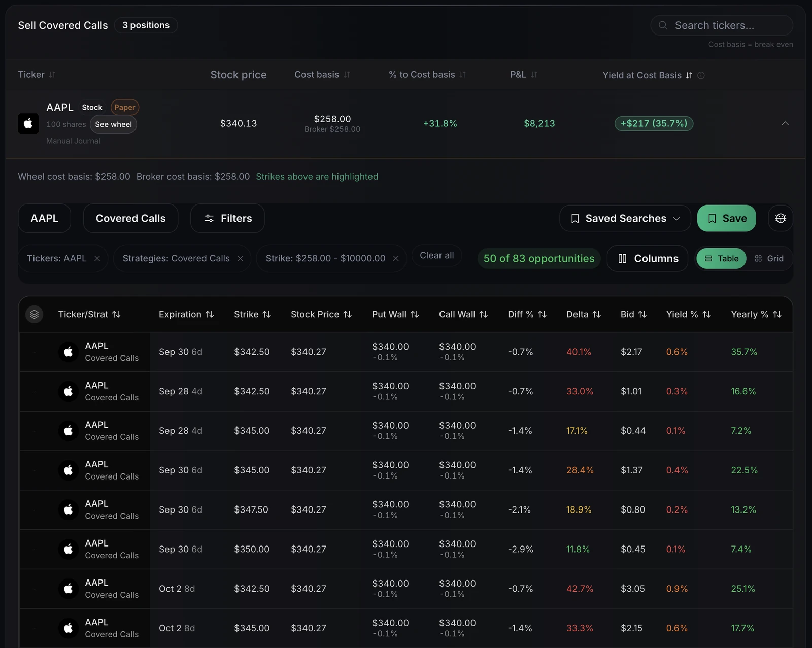Sort table by Yield %
The image size is (812, 648).
click(x=689, y=314)
